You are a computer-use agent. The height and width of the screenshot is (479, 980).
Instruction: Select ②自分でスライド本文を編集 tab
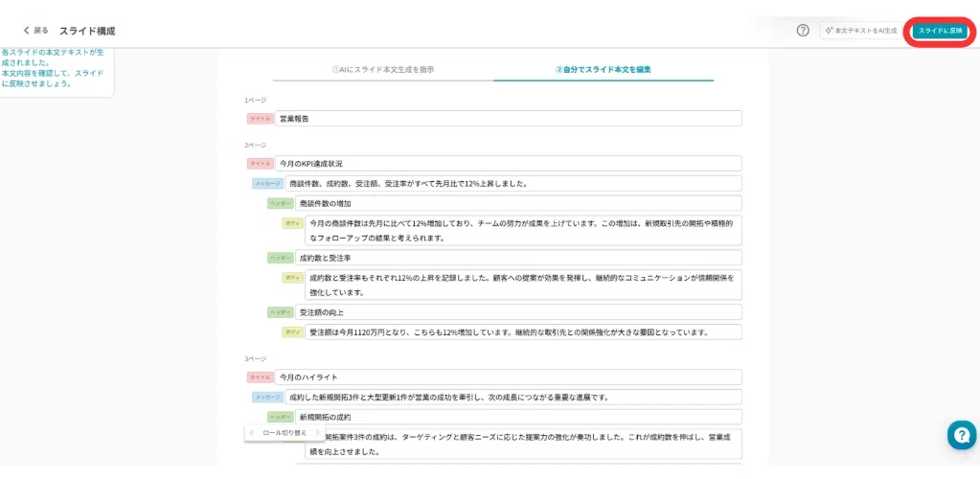[x=604, y=70]
